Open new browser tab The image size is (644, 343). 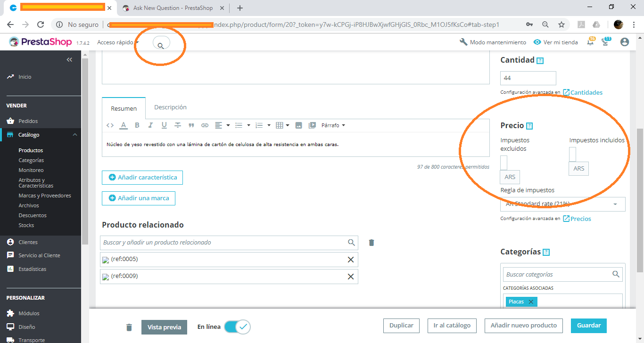coord(240,8)
